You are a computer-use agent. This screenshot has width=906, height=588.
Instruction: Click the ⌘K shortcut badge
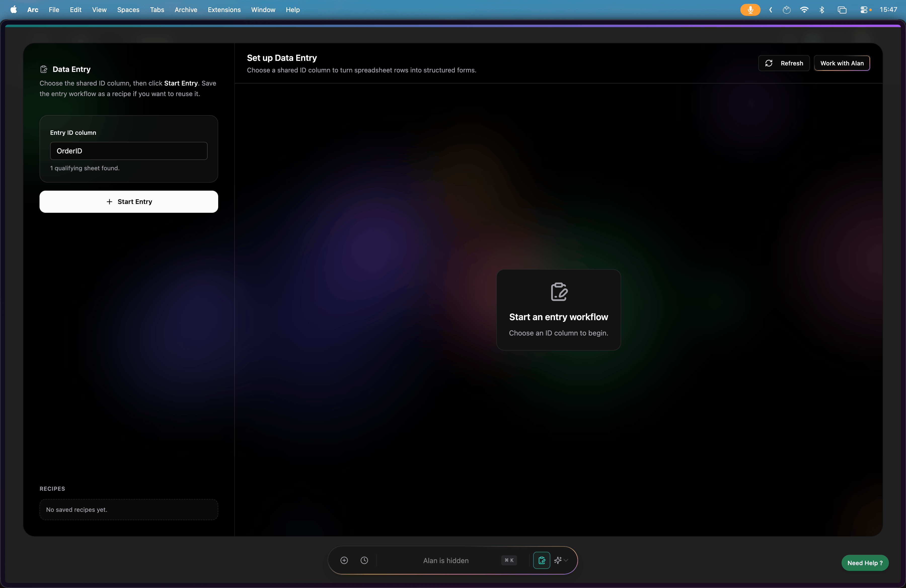coord(509,560)
